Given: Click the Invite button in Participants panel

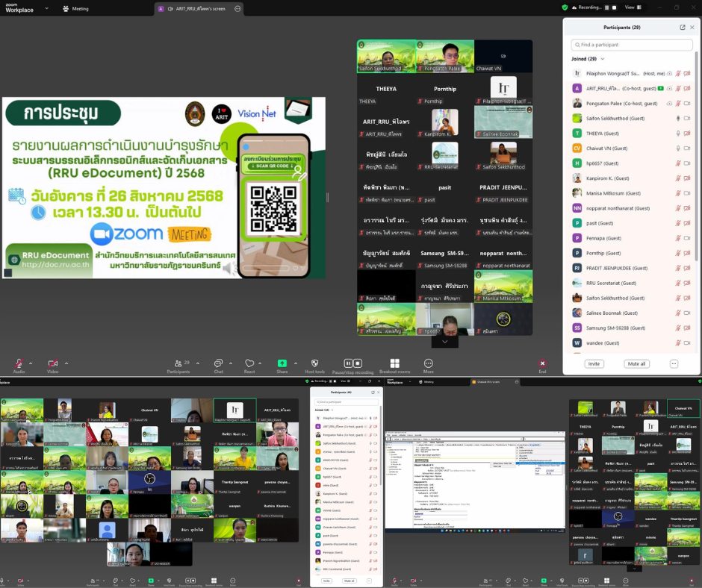Looking at the screenshot, I should tap(594, 364).
